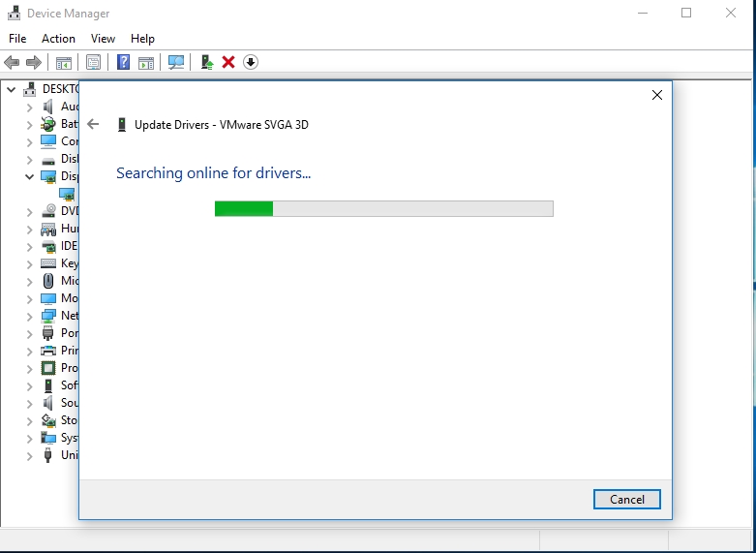Screen dimensions: 756x553
Task: Click the Computer category monitor icon
Action: point(48,141)
